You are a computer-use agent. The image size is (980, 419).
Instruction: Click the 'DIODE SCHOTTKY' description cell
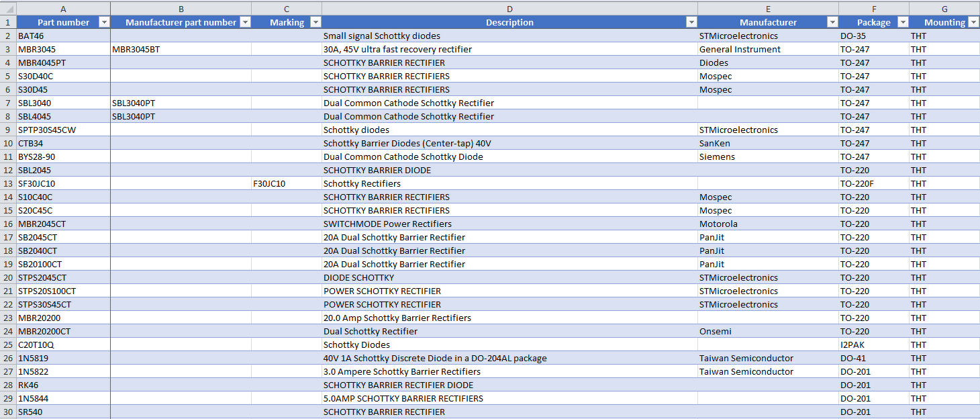(x=510, y=277)
